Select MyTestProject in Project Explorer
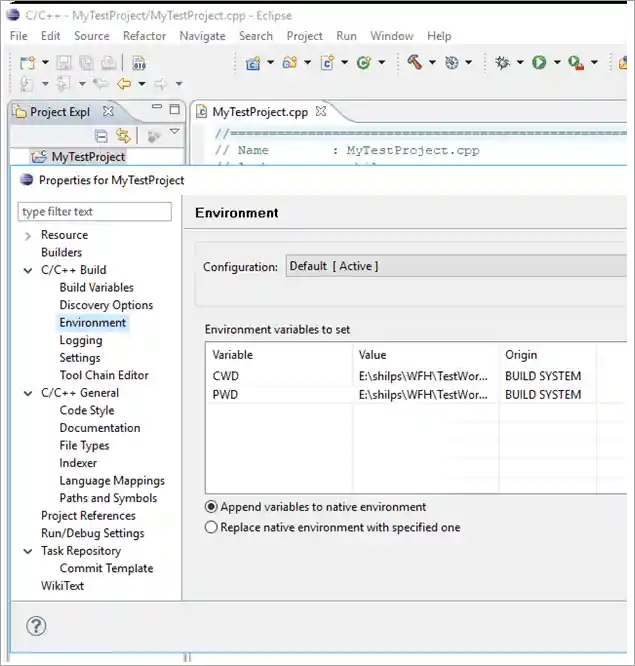 coord(88,157)
